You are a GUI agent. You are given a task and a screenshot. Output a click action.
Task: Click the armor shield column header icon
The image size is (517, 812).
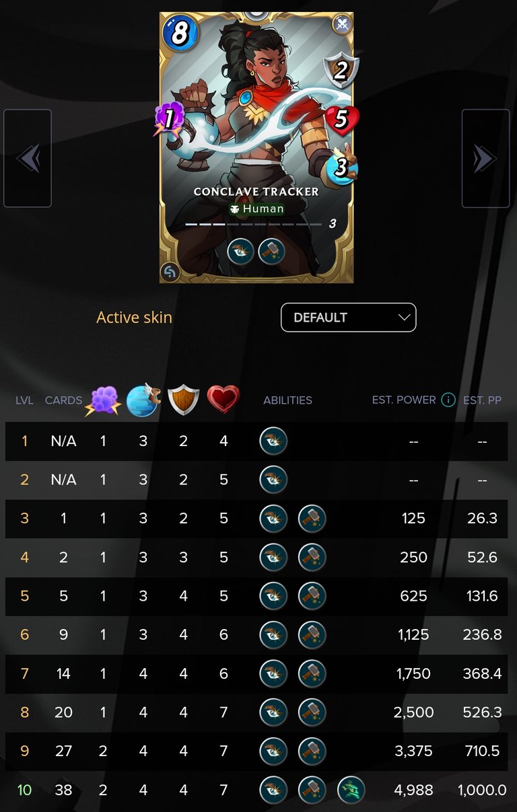183,400
